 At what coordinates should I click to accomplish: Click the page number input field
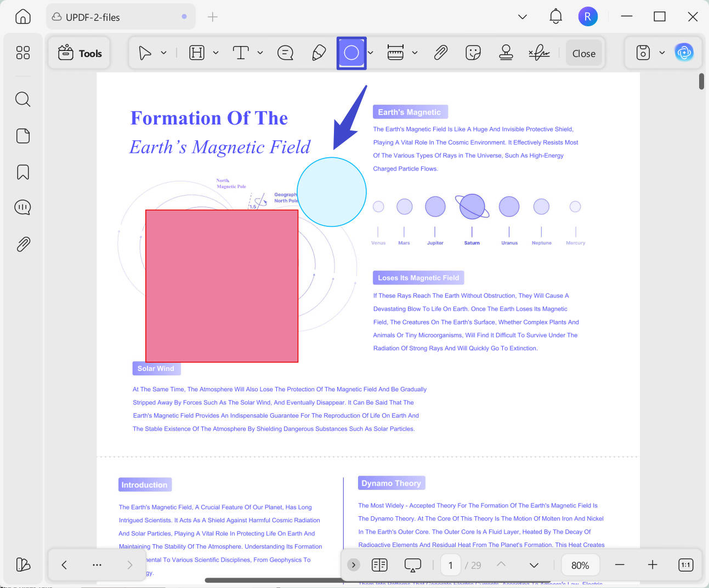tap(451, 565)
